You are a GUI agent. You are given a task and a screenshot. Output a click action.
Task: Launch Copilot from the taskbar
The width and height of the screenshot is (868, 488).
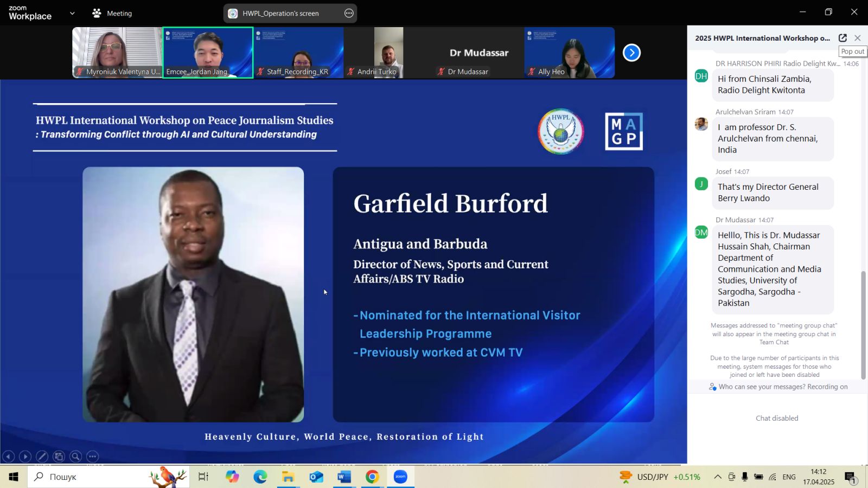tap(232, 477)
